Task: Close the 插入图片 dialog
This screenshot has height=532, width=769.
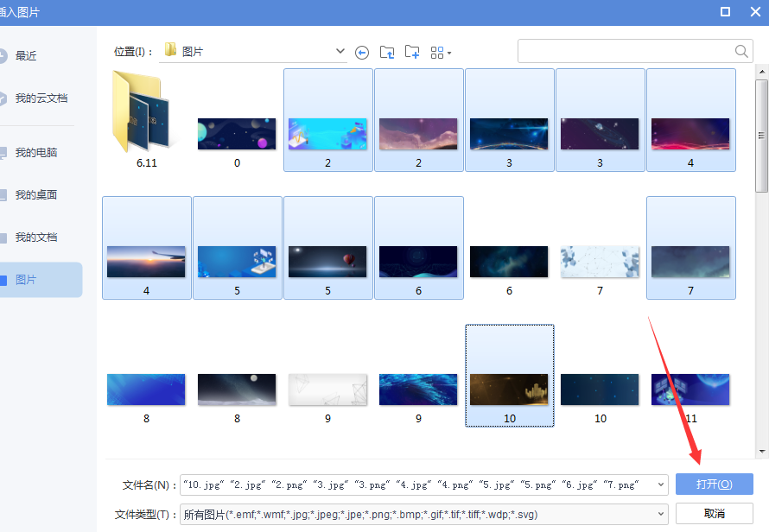Action: coord(756,12)
